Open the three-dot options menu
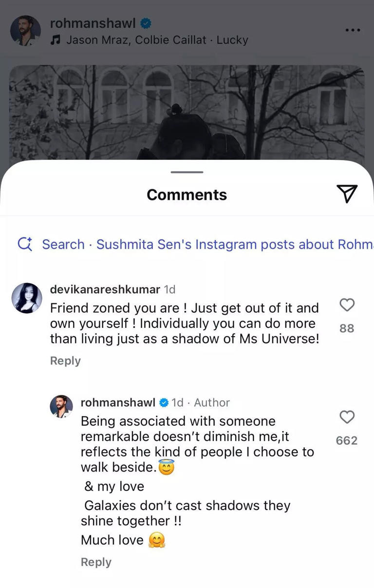The height and width of the screenshot is (588, 374). click(353, 30)
